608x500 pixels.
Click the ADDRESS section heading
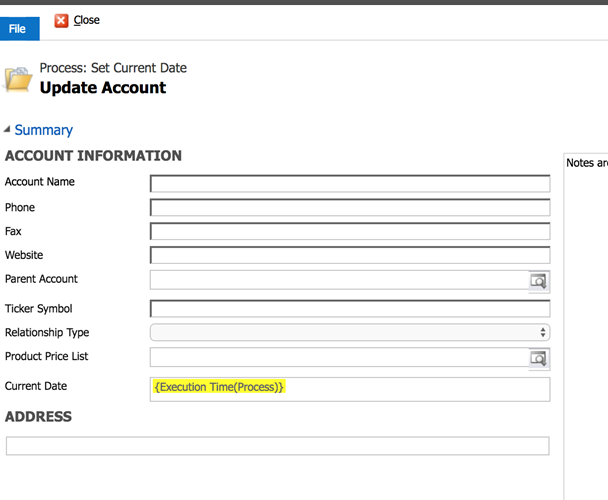[x=38, y=417]
